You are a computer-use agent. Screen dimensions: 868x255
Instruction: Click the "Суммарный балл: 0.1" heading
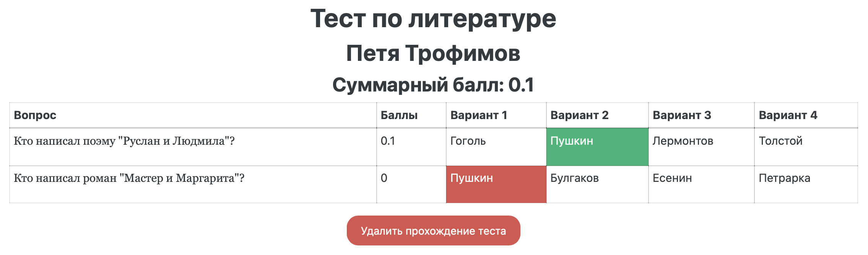click(x=433, y=85)
